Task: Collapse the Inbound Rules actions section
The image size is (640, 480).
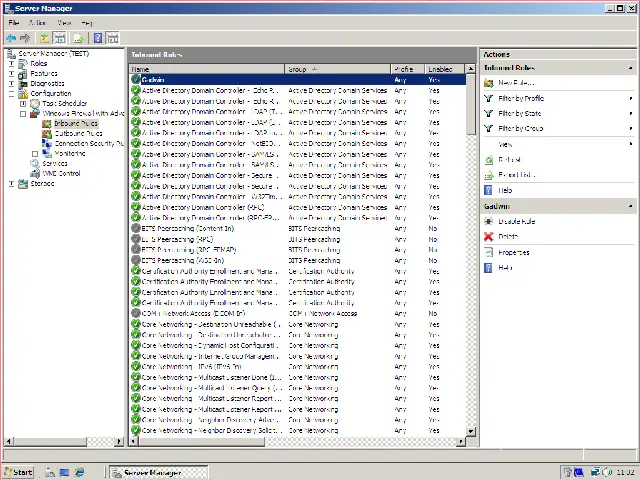Action: (630, 68)
